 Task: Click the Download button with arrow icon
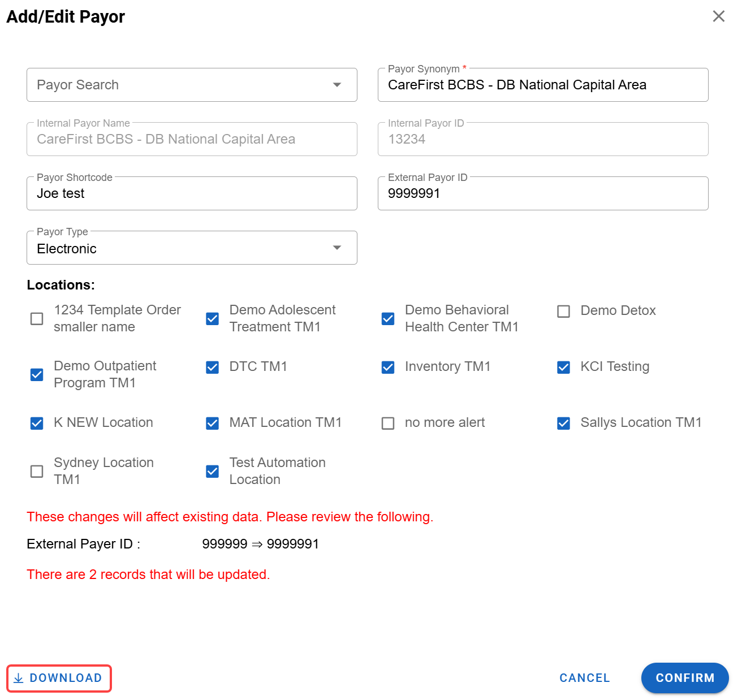[x=59, y=678]
